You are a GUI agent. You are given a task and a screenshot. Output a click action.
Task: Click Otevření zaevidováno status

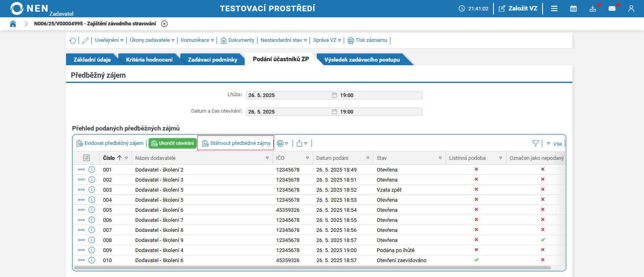pyautogui.click(x=402, y=260)
